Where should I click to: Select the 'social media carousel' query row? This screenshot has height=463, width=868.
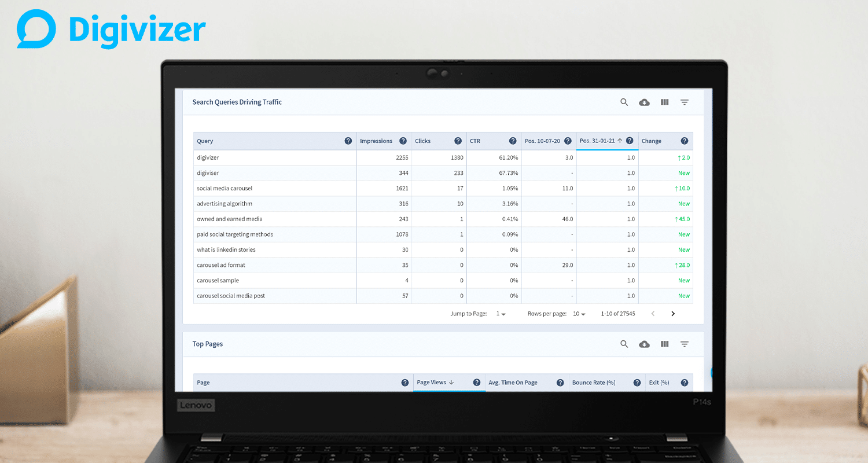225,188
